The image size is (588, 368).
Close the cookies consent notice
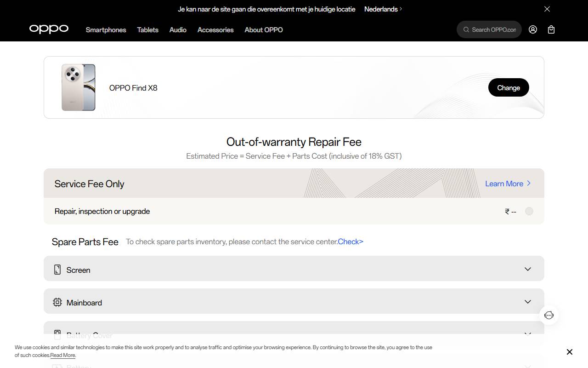569,352
